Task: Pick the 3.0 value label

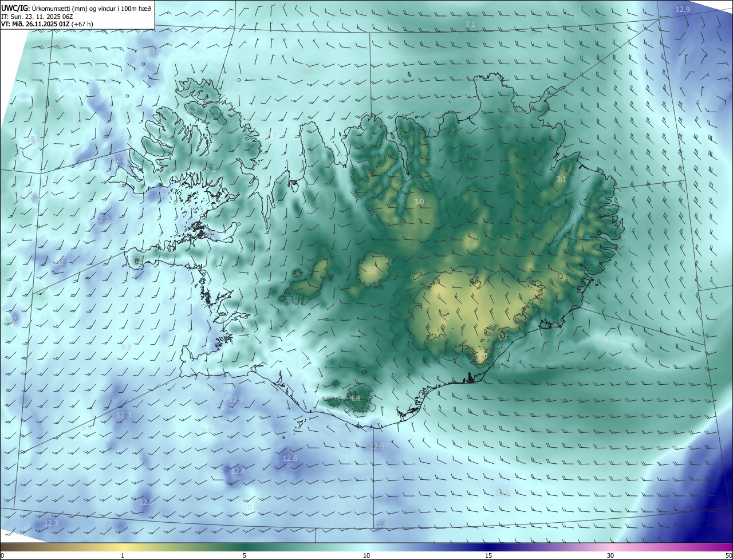Action: point(419,202)
